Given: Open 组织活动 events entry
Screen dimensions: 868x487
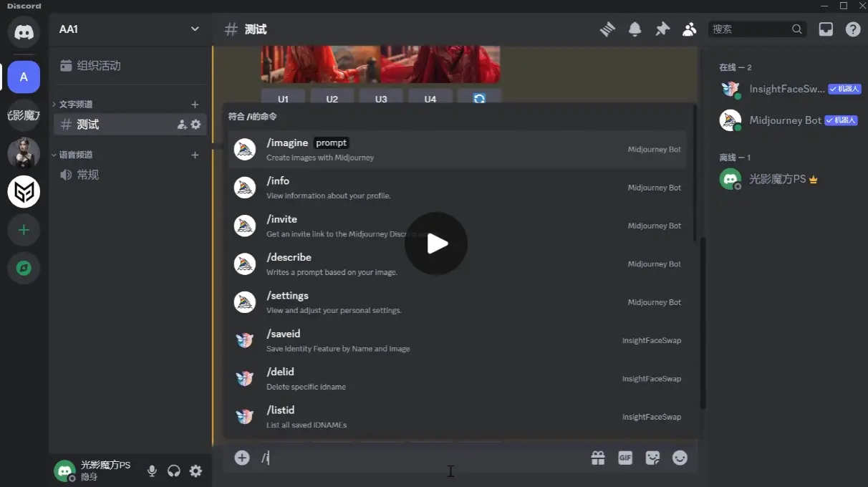Looking at the screenshot, I should pos(130,65).
